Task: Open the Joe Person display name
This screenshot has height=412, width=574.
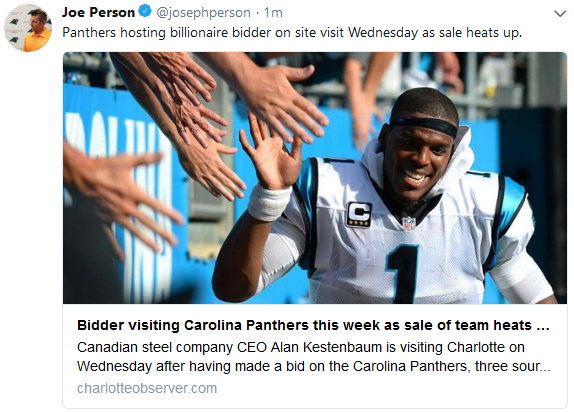Action: coord(98,12)
